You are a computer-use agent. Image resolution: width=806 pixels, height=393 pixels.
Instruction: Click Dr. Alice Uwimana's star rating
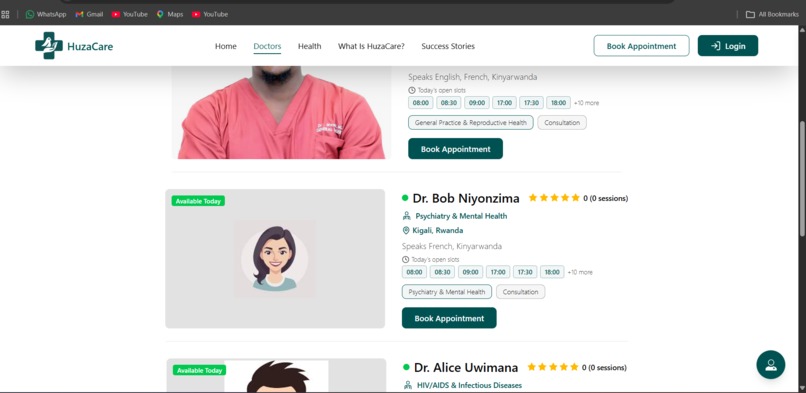pos(553,367)
